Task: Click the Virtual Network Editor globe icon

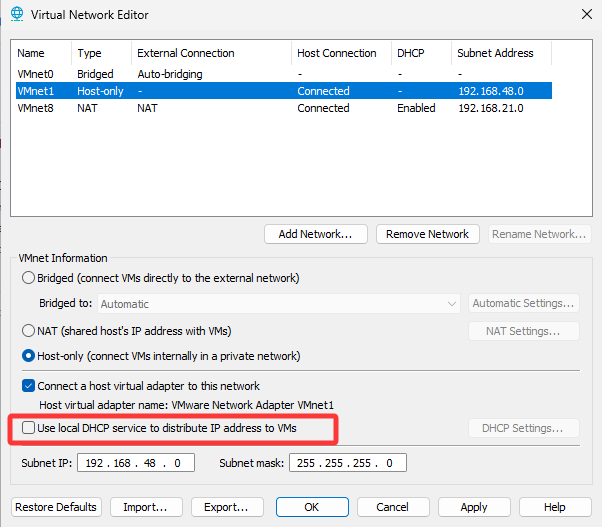Action: tap(16, 14)
